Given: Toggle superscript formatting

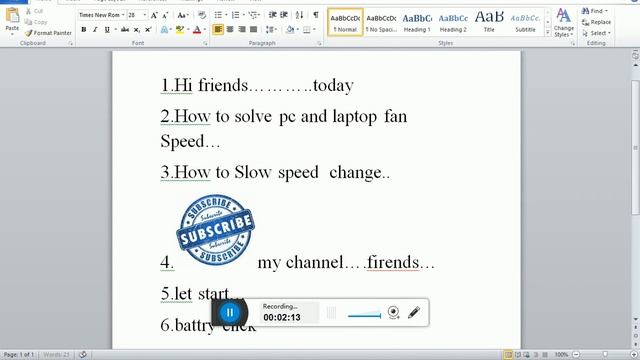Looking at the screenshot, I should coord(148,29).
